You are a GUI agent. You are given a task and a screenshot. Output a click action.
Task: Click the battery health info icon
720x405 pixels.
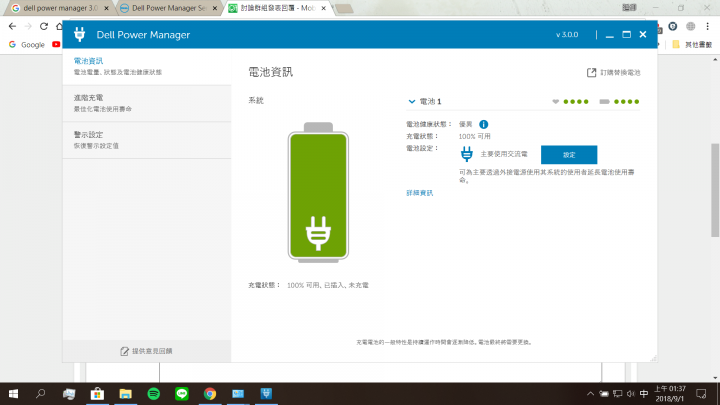tap(484, 124)
